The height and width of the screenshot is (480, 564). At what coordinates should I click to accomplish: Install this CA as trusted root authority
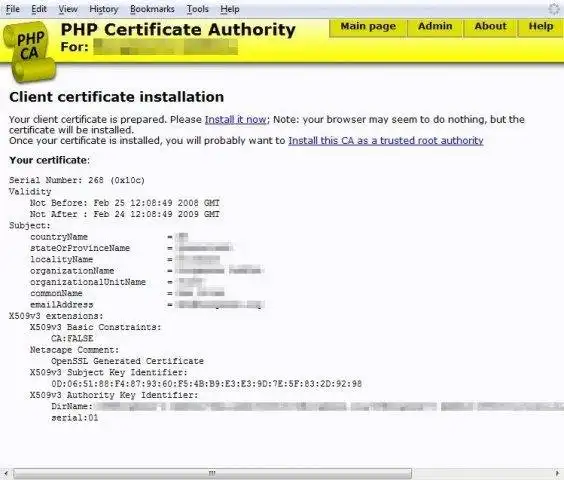coord(386,141)
